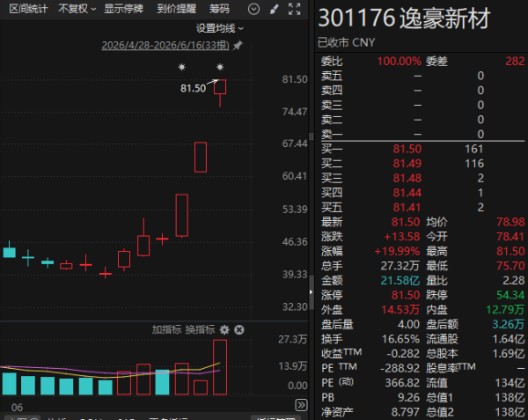This screenshot has height=420, width=528.
Task: Click the 总股本 value 1.69亿
Action: 509,354
